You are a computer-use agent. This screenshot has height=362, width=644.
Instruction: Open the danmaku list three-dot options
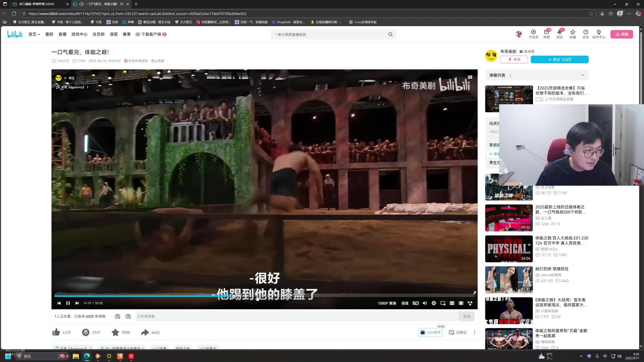(x=511, y=76)
